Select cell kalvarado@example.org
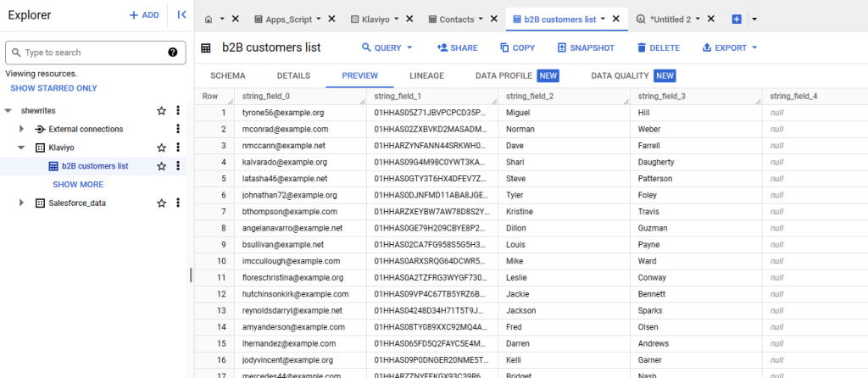 point(301,162)
